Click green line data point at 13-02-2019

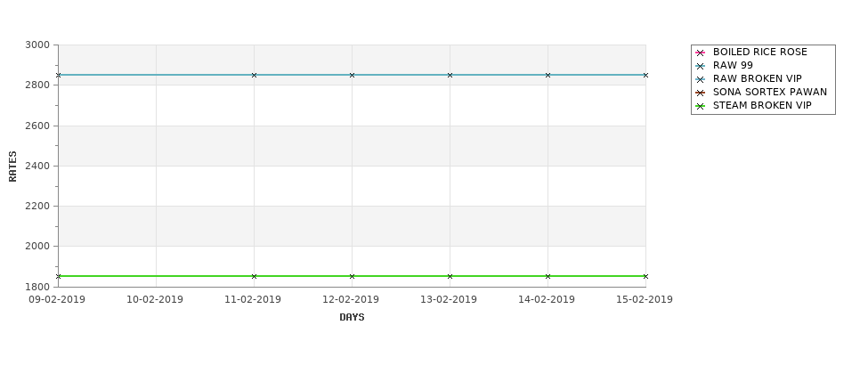tap(450, 276)
